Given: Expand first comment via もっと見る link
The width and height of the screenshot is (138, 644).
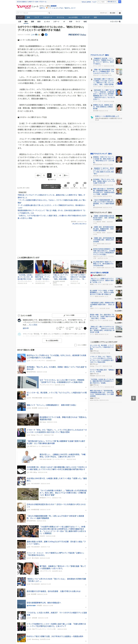Looking at the screenshot, I should (x=33, y=325).
